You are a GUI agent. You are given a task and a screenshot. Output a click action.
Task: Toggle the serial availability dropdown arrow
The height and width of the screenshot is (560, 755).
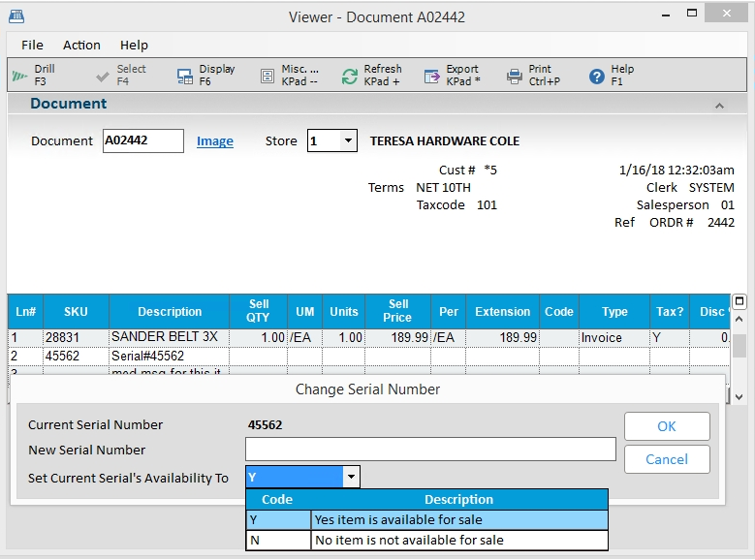pyautogui.click(x=352, y=477)
